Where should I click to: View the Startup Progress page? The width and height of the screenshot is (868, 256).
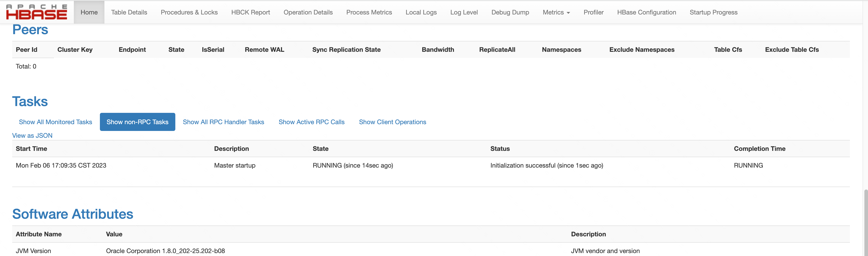tap(713, 12)
